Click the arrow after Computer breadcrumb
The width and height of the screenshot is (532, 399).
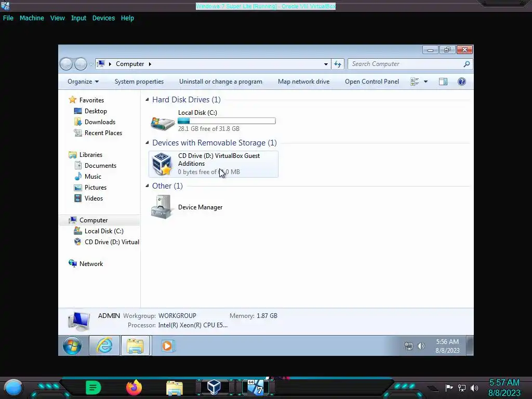coord(150,64)
